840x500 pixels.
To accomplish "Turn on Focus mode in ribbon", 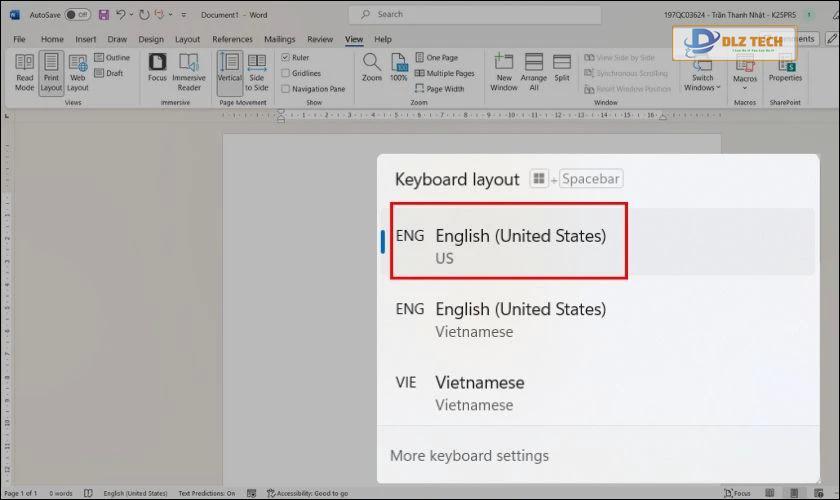I will [157, 68].
